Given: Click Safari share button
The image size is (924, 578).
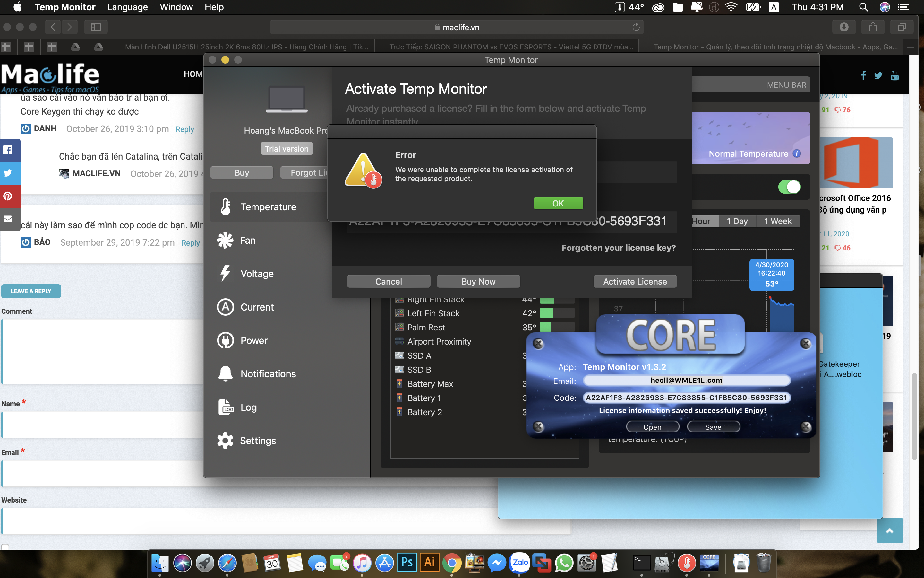Looking at the screenshot, I should [x=873, y=27].
